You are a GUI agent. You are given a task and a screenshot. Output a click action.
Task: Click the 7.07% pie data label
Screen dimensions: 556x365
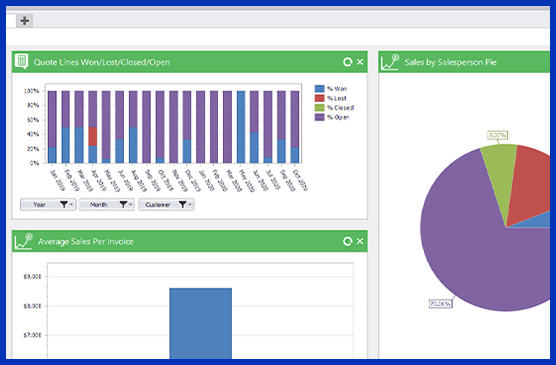[x=497, y=135]
